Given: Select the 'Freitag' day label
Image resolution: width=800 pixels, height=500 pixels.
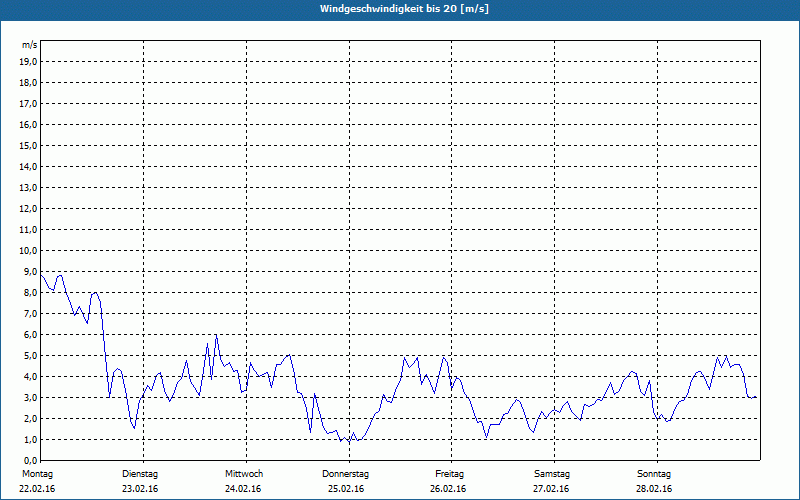Looking at the screenshot, I should coord(449,474).
